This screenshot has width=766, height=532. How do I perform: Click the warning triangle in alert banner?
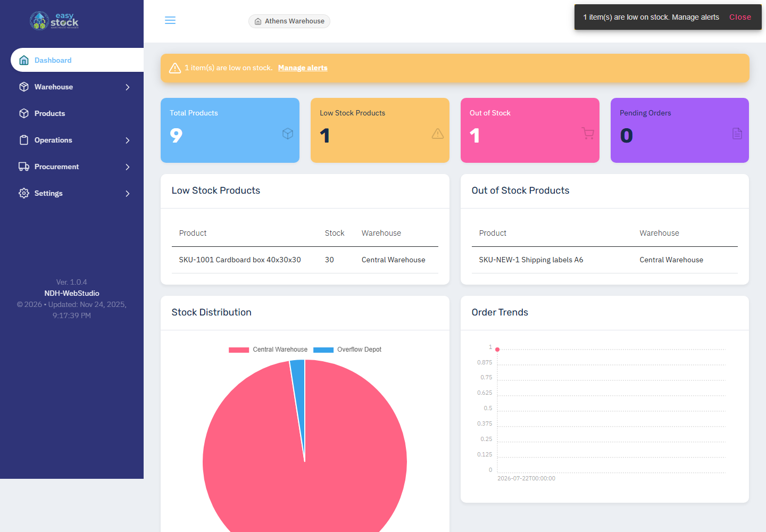[x=175, y=68]
